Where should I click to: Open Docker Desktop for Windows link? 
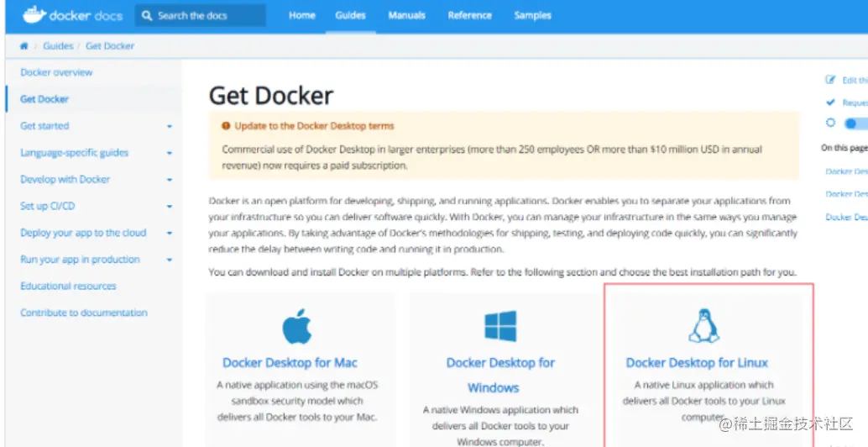tap(500, 375)
